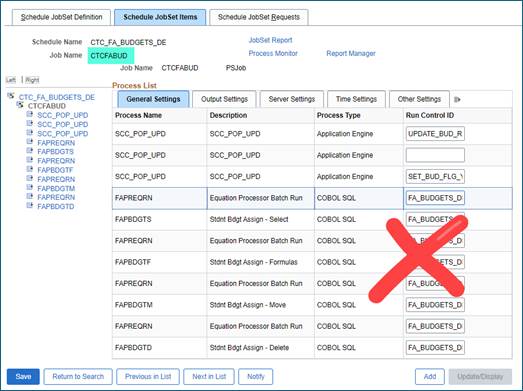Click the process icon beside FAPBDGTM in tree
The width and height of the screenshot is (523, 391).
[x=30, y=187]
